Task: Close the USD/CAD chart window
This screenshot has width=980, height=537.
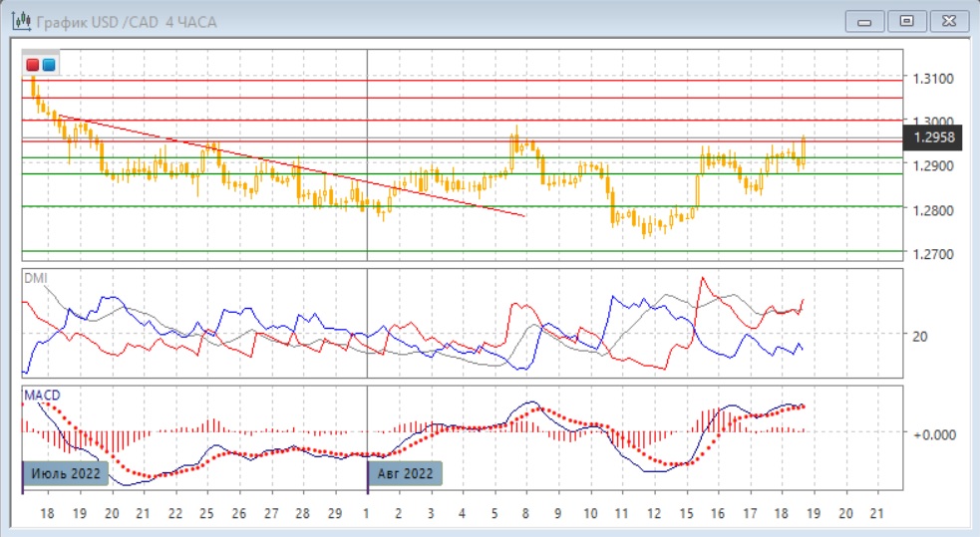Action: [947, 21]
